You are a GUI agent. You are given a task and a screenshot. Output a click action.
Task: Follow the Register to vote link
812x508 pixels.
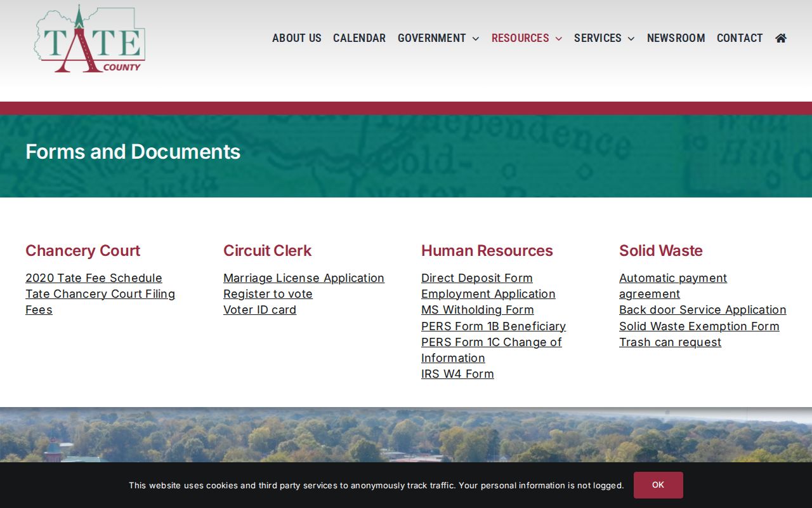tap(268, 294)
